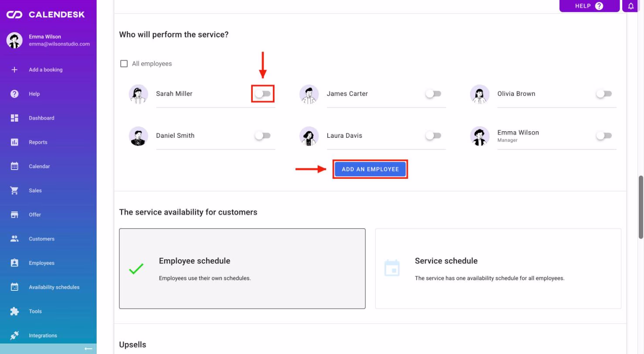
Task: Click the Sarah Miller name
Action: (174, 94)
